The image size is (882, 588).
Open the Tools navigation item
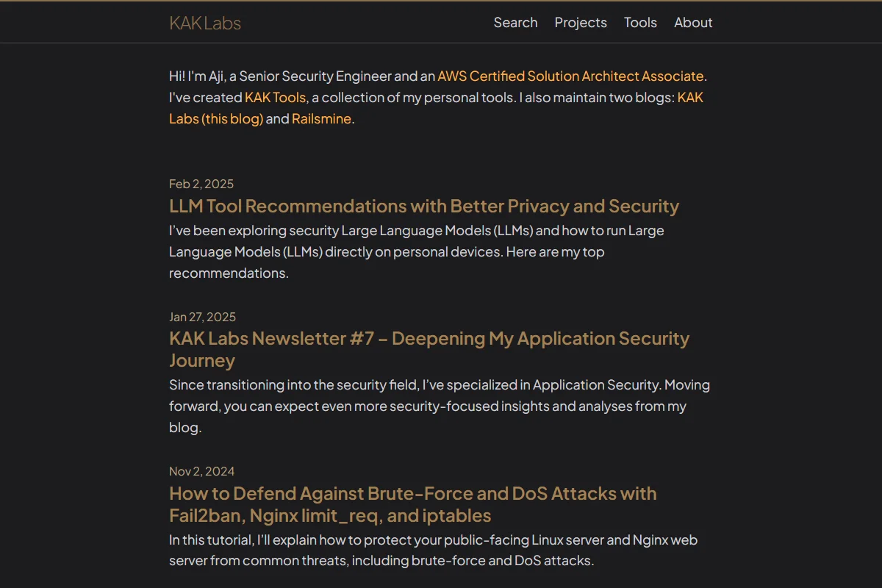pos(640,23)
